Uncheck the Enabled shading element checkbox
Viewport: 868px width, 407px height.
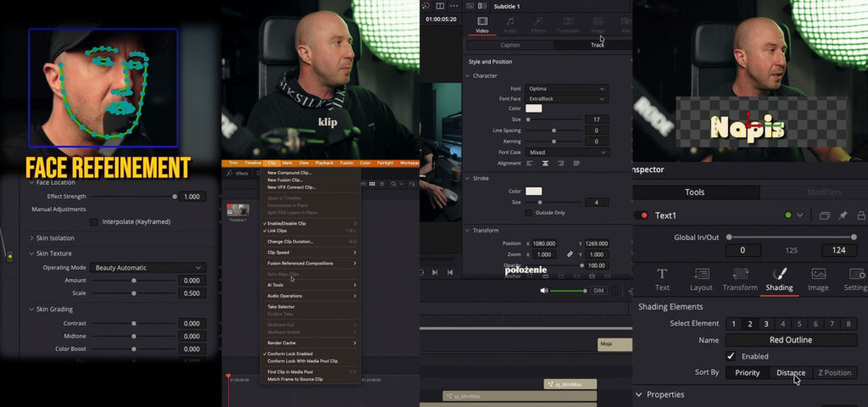click(x=731, y=356)
